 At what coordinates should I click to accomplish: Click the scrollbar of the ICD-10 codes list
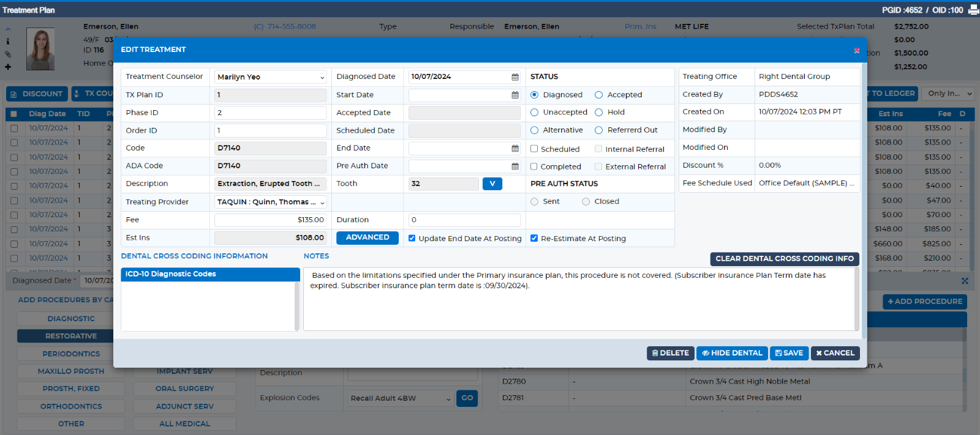pyautogui.click(x=297, y=306)
